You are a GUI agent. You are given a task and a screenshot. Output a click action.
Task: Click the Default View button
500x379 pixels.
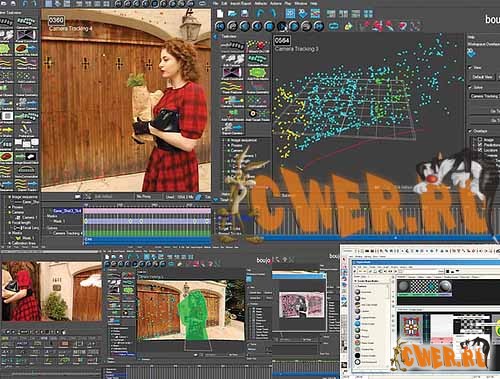pos(482,77)
